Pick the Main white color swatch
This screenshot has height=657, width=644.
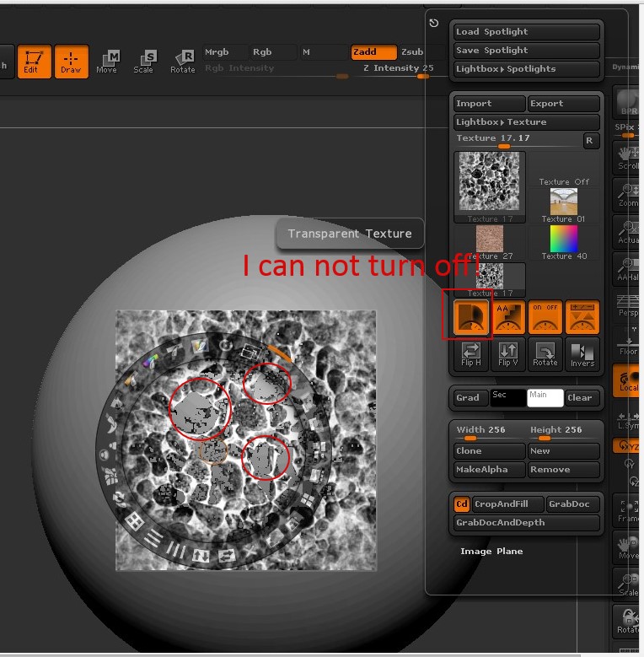pyautogui.click(x=545, y=397)
